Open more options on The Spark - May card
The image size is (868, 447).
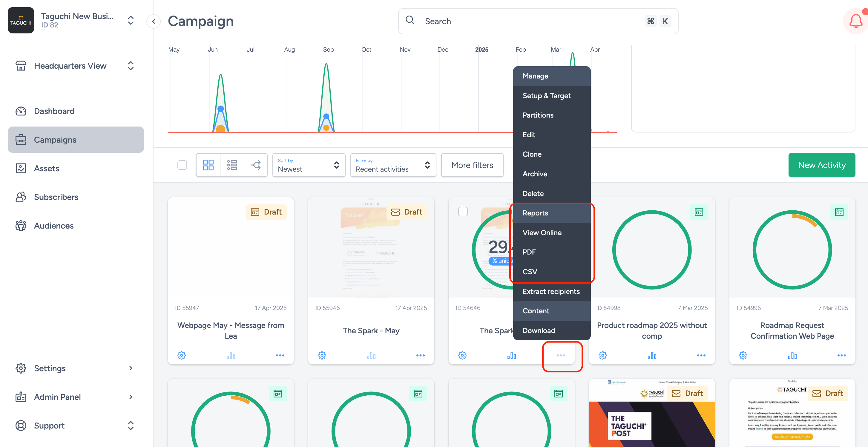pyautogui.click(x=420, y=355)
